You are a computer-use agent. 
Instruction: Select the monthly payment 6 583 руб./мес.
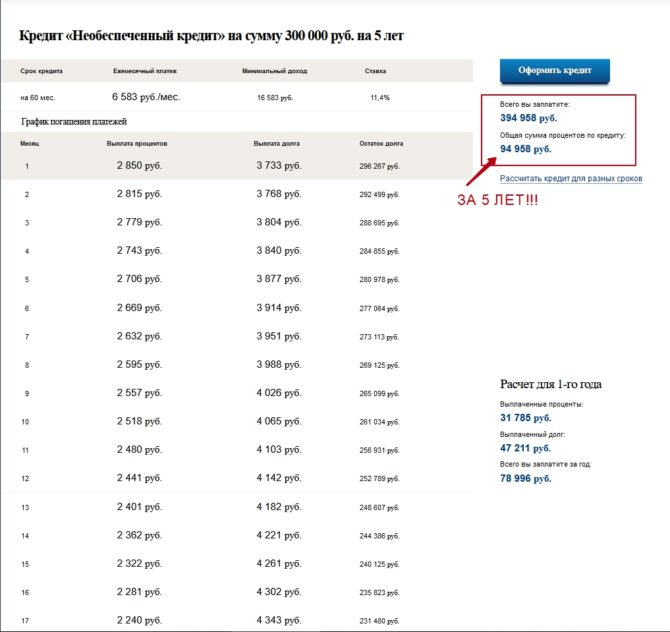pyautogui.click(x=146, y=97)
